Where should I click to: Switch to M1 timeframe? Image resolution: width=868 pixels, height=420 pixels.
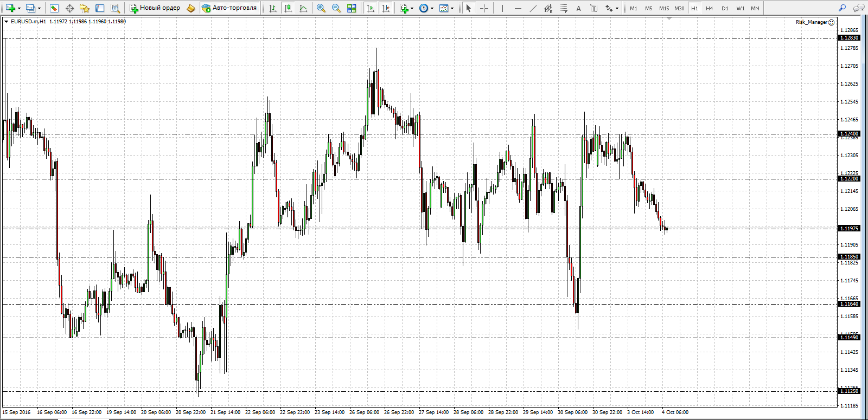pos(634,8)
